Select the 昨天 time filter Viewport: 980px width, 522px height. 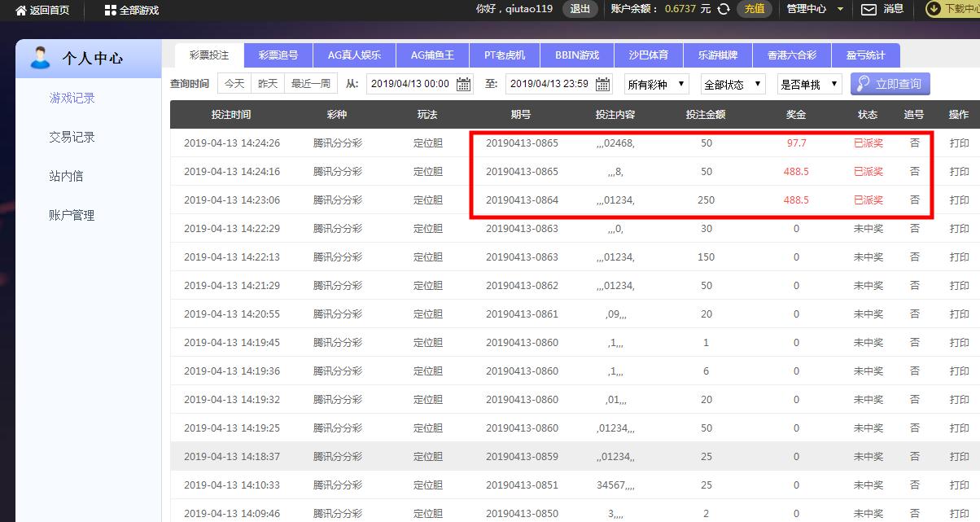268,84
